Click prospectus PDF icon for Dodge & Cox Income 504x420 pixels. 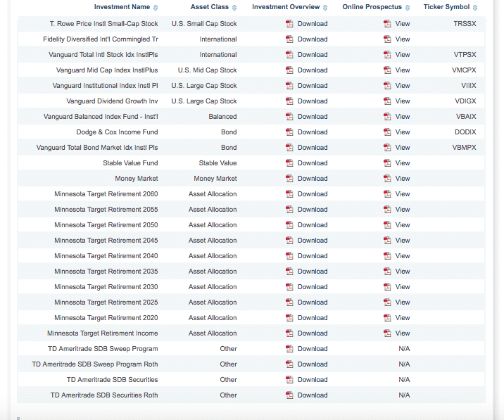[387, 132]
